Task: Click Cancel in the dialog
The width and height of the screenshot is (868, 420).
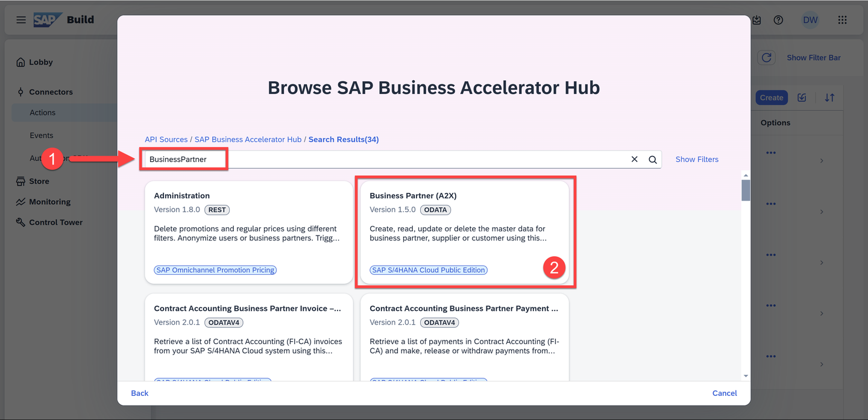Action: point(725,393)
